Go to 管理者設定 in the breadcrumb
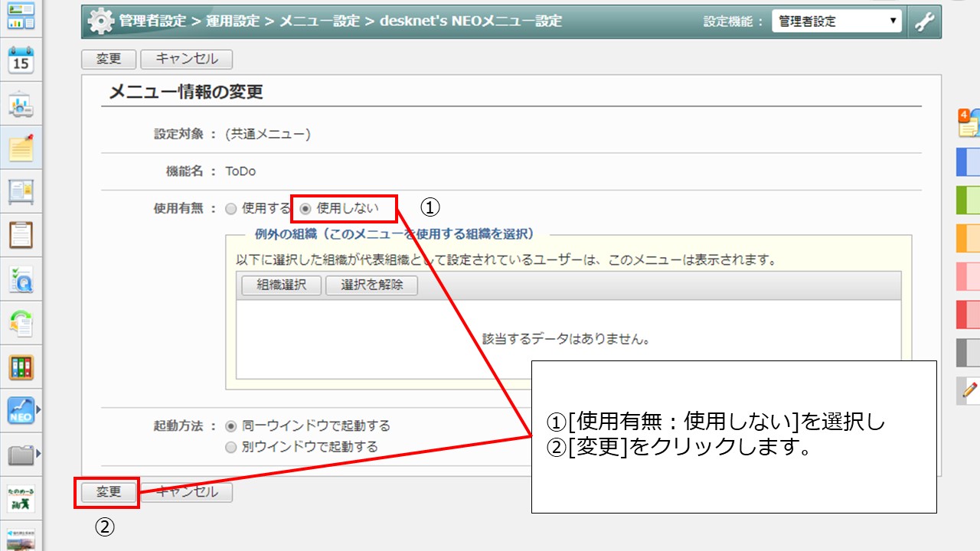The width and height of the screenshot is (980, 551). (x=152, y=21)
